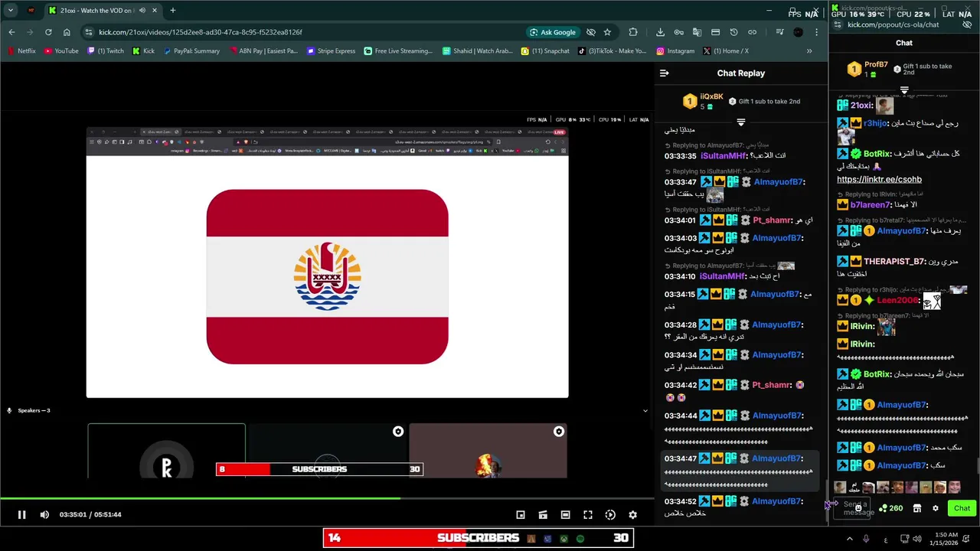Seek along the green video progress bar
Viewport: 980px width, 551px height.
(327, 498)
